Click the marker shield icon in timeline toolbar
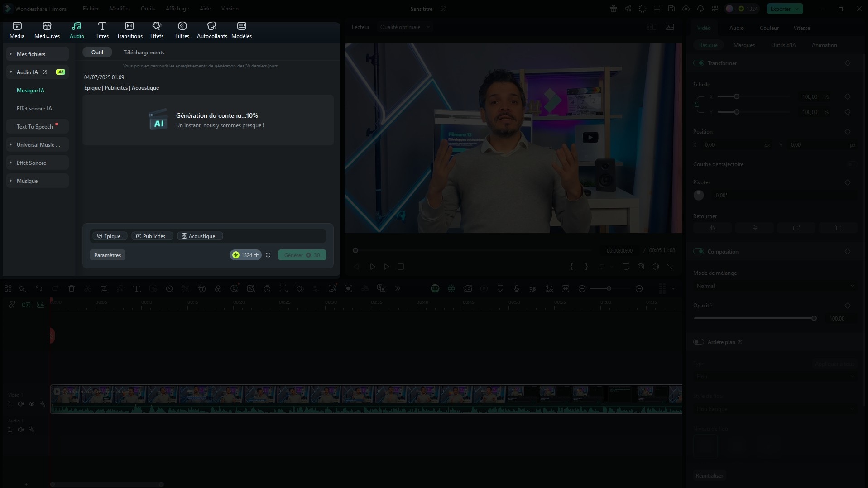The height and width of the screenshot is (488, 868). tap(500, 288)
